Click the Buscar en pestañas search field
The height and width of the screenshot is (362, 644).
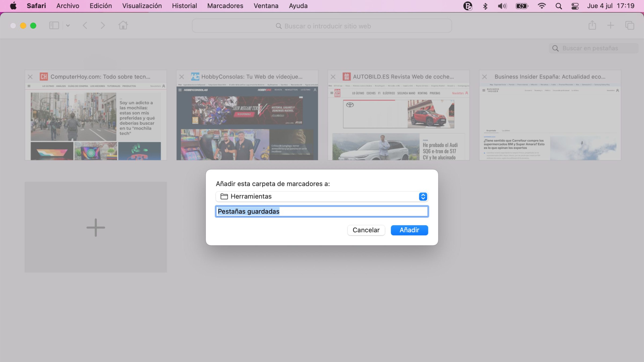pos(593,48)
